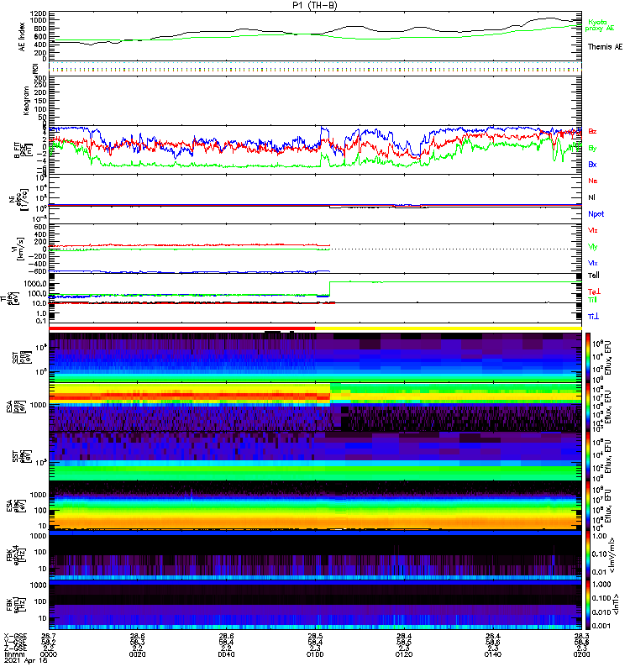The width and height of the screenshot is (630, 672).
Task: Click the plot title P1 (TH-B)
Action: [x=314, y=5]
